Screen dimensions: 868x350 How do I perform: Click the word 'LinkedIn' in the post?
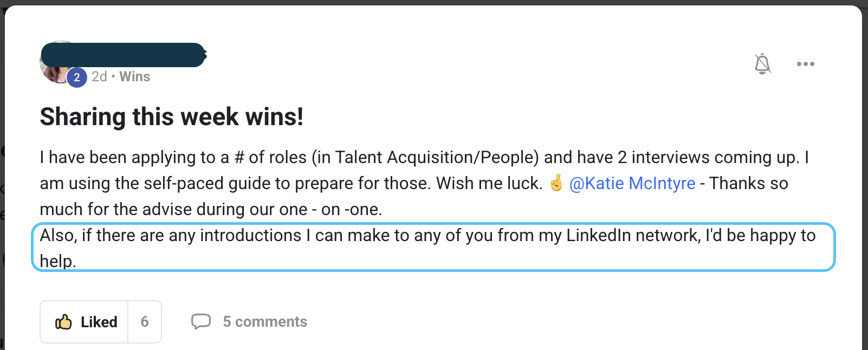click(x=598, y=236)
